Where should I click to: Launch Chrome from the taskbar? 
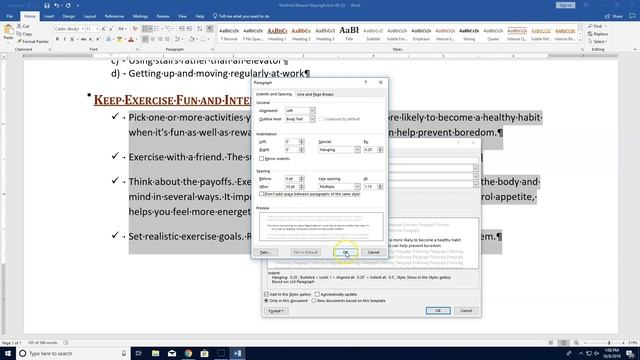(x=188, y=353)
